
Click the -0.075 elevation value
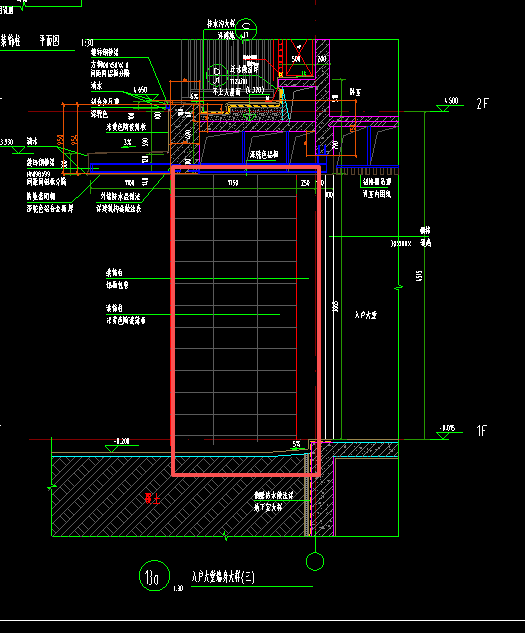coord(447,428)
